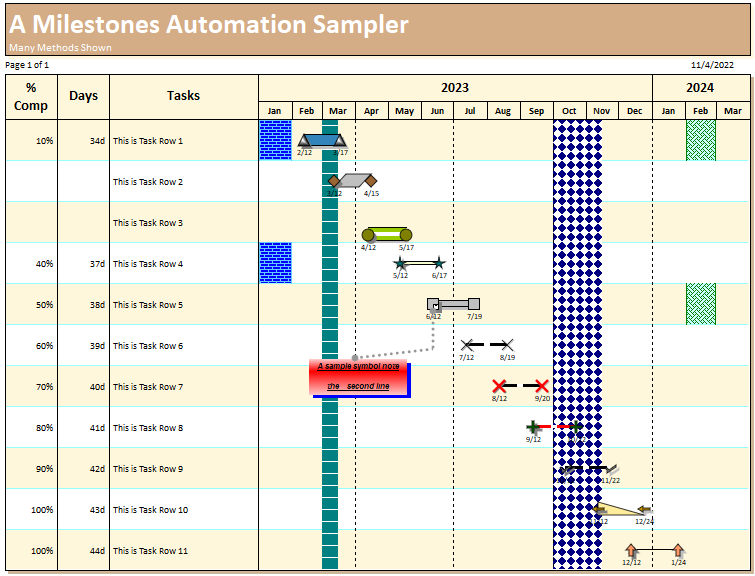
Task: Select the teal star milestone at 5/12
Action: 401,263
